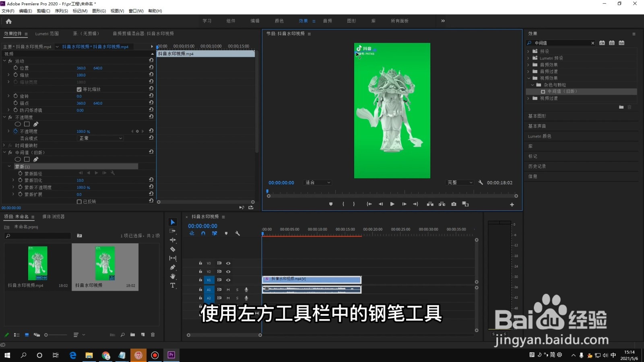Select the Razor tool
This screenshot has width=644, height=362.
pos(173,249)
